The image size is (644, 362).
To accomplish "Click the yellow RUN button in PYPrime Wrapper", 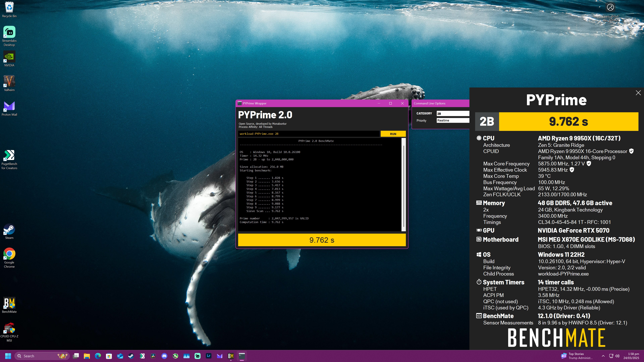I will (x=393, y=134).
